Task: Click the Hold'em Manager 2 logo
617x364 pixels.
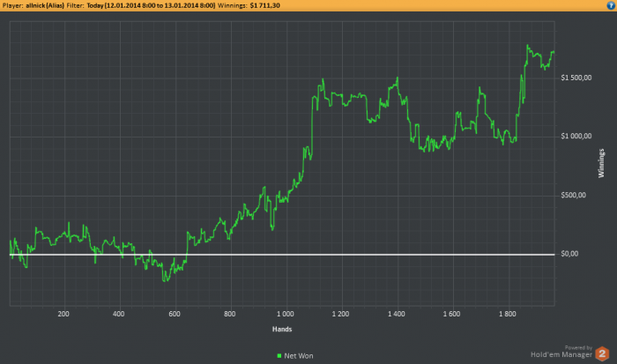Action: tap(602, 353)
